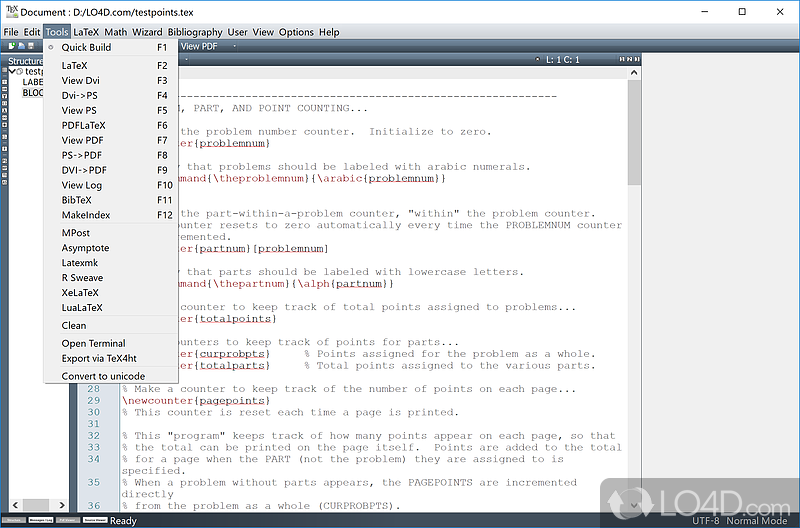The image size is (800, 528).
Task: Open the Bibliography menu
Action: coord(195,32)
